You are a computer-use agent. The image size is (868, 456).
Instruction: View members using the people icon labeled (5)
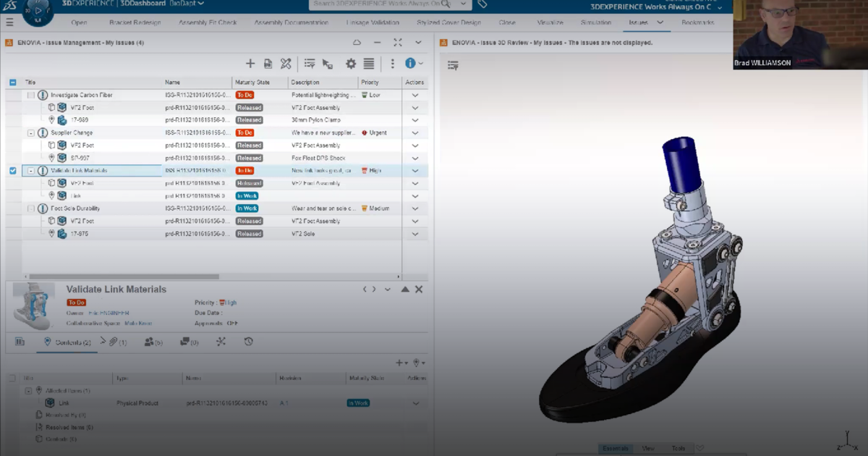pos(148,342)
